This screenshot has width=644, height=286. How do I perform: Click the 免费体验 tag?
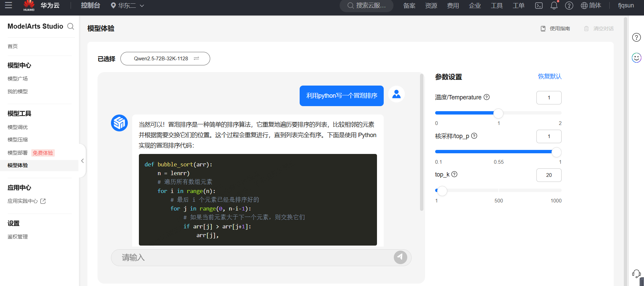pos(43,153)
